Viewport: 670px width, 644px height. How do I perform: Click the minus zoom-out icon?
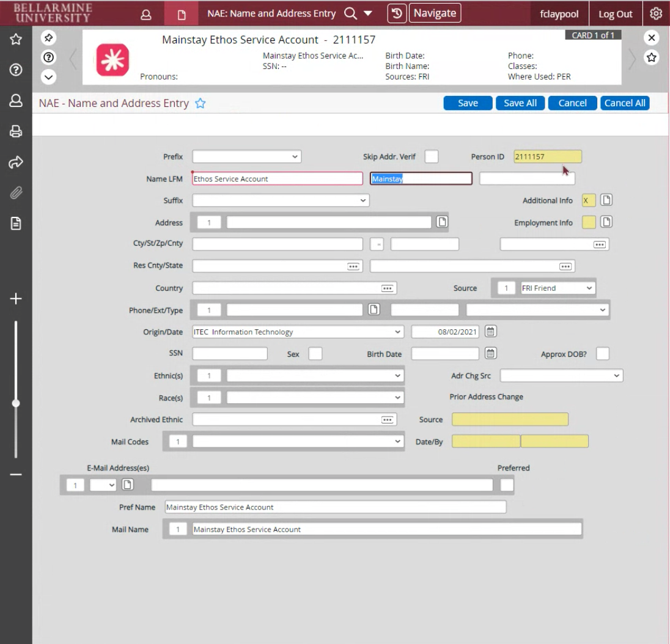coord(16,475)
